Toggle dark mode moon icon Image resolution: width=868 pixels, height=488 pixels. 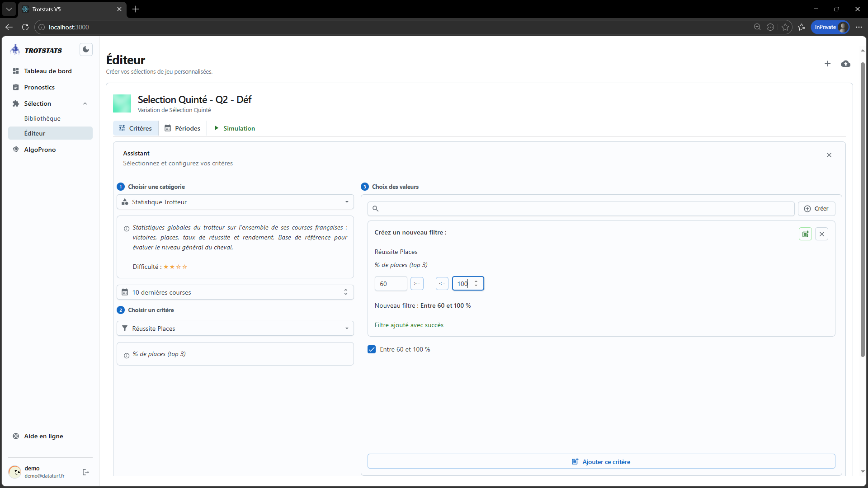(86, 50)
